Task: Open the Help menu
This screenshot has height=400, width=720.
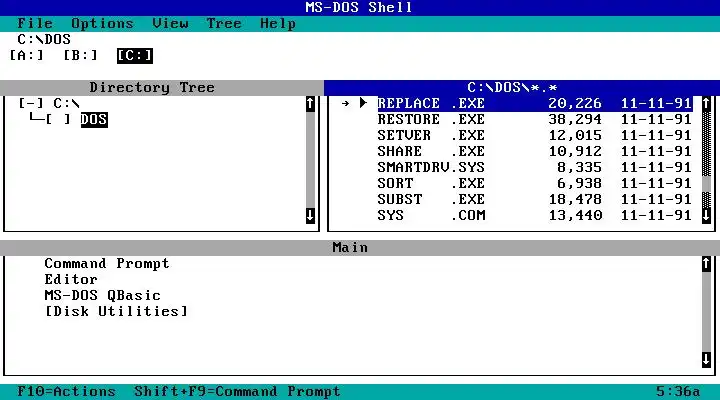Action: (278, 23)
